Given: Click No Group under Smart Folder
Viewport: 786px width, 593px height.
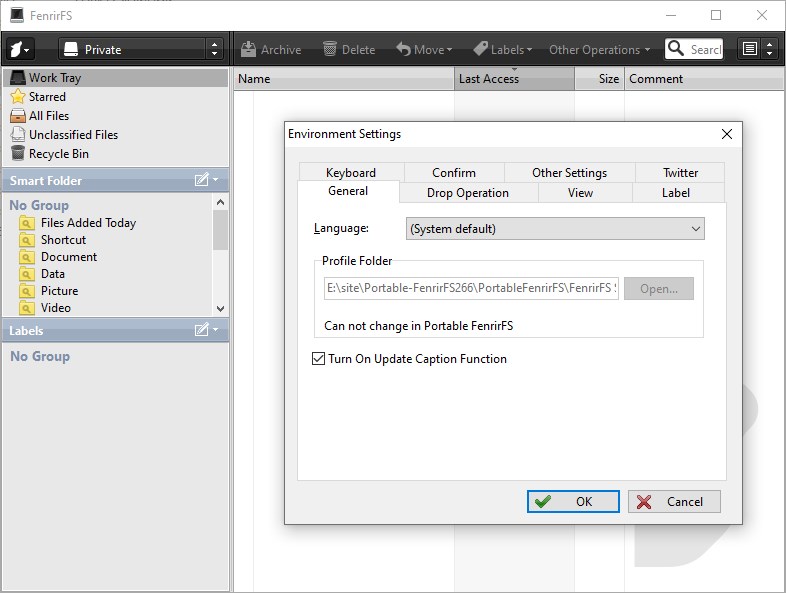Looking at the screenshot, I should (x=39, y=206).
